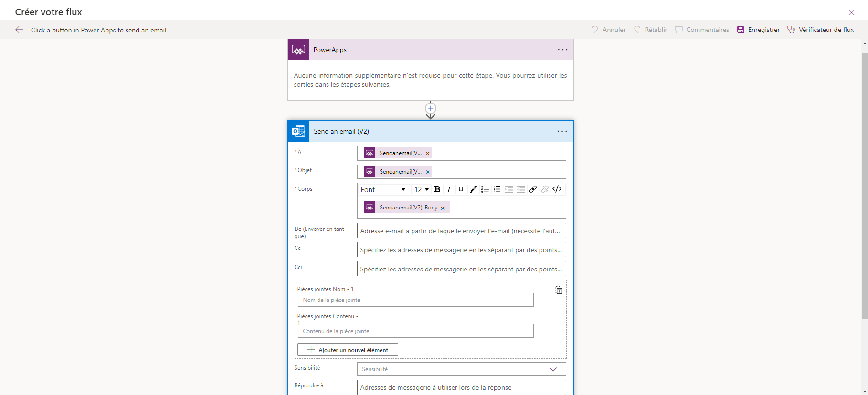Open the font size 12 dropdown
868x395 pixels.
click(422, 189)
